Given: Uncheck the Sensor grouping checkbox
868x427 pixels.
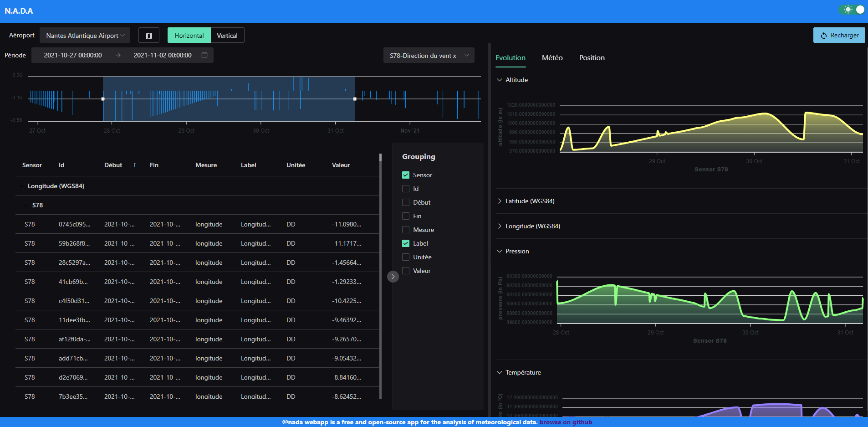Looking at the screenshot, I should pos(406,175).
